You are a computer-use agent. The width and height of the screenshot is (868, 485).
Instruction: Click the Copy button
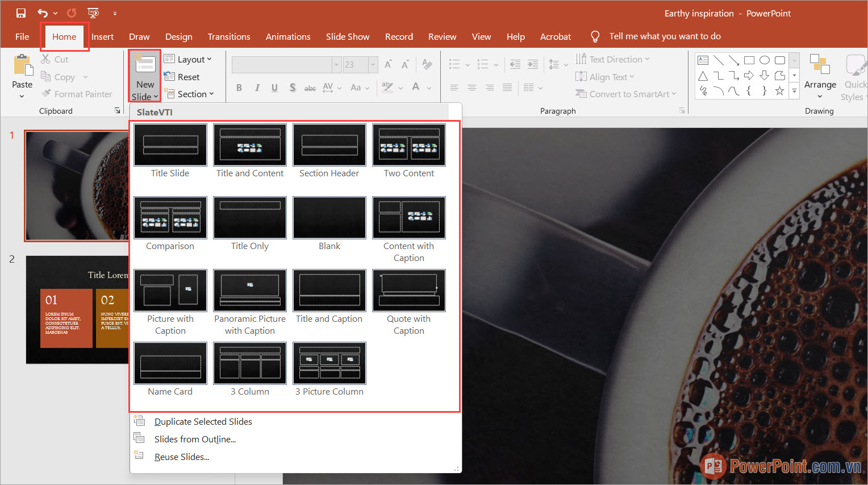[x=58, y=77]
